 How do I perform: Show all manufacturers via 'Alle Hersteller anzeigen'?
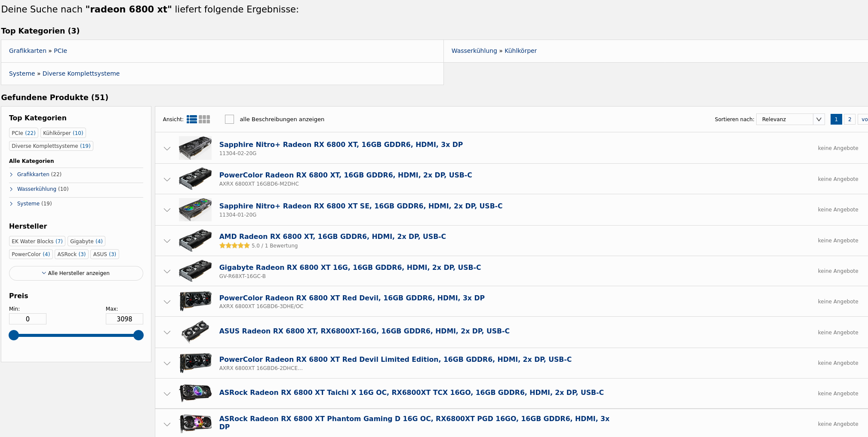coord(76,273)
